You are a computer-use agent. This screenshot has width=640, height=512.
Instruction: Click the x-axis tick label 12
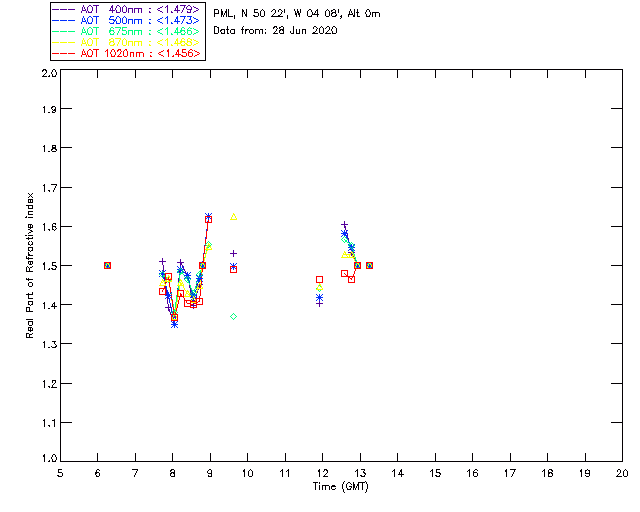tap(322, 473)
